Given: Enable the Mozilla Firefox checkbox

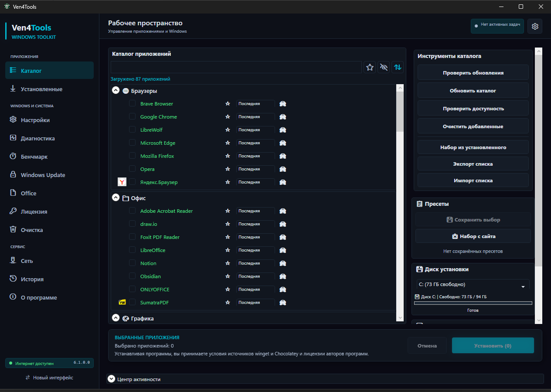Looking at the screenshot, I should pyautogui.click(x=132, y=156).
